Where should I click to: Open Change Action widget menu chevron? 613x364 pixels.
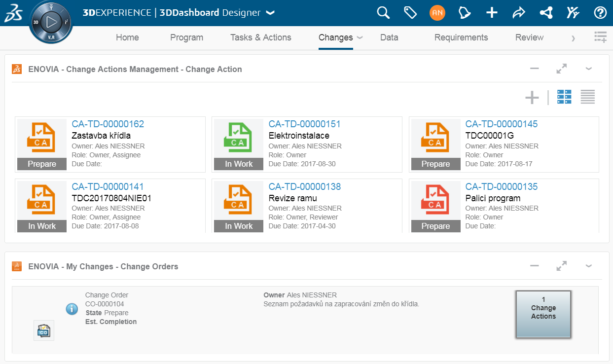coord(588,69)
